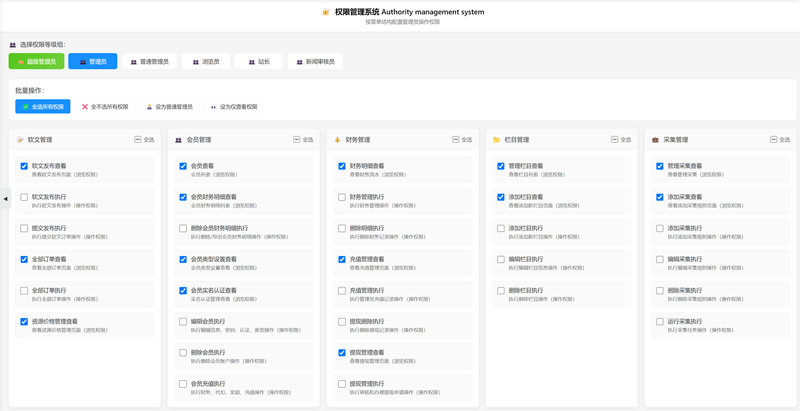Click the lock icon beside 权限管理系统 title
This screenshot has height=411, width=800.
click(x=326, y=12)
